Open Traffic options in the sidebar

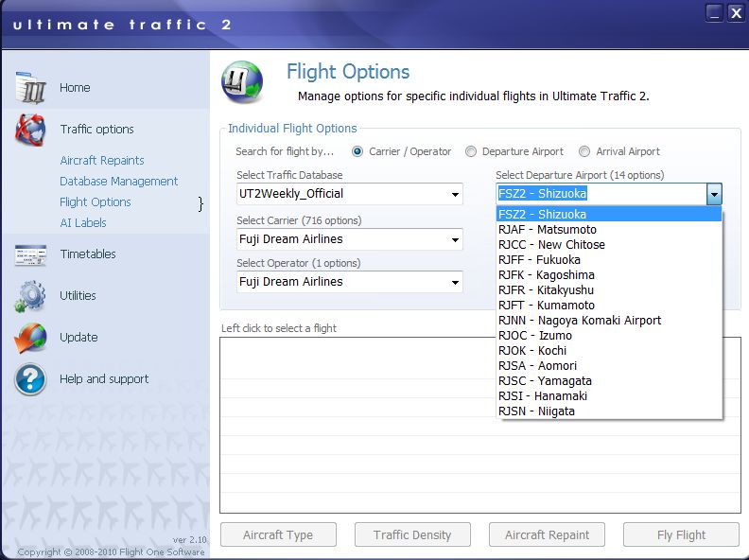(x=97, y=130)
